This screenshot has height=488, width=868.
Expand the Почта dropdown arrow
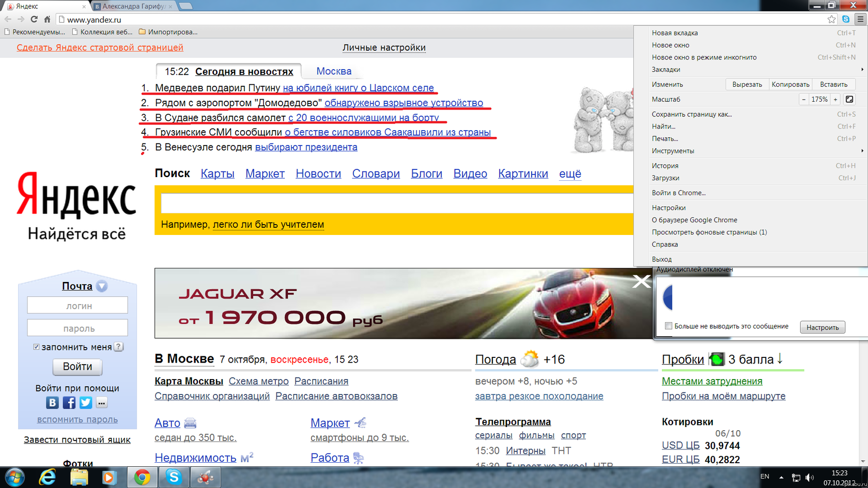click(102, 286)
